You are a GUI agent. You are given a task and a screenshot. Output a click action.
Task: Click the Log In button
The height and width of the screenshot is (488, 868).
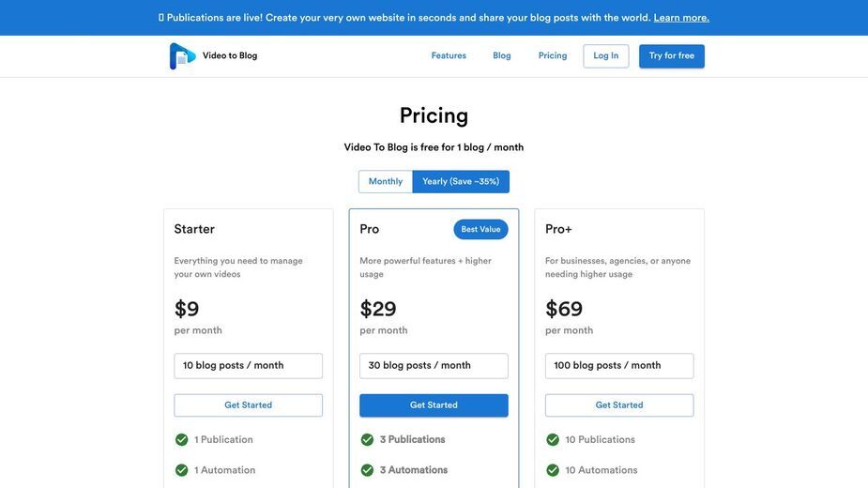(x=605, y=56)
